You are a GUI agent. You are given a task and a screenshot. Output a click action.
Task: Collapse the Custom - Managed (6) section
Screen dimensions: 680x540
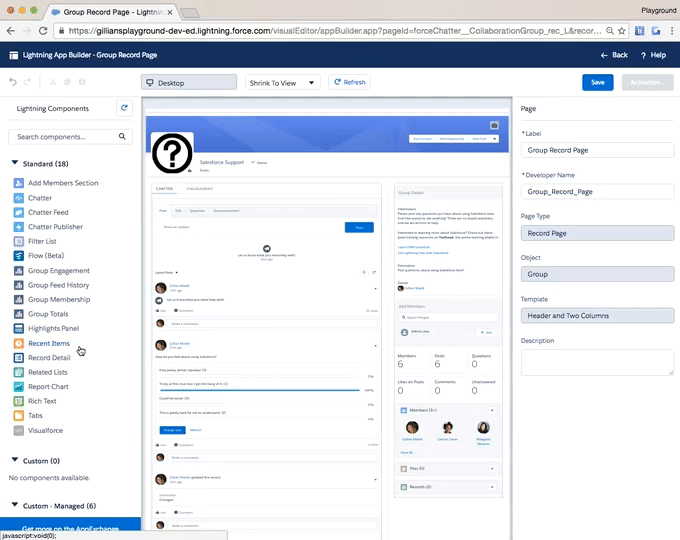[15, 505]
